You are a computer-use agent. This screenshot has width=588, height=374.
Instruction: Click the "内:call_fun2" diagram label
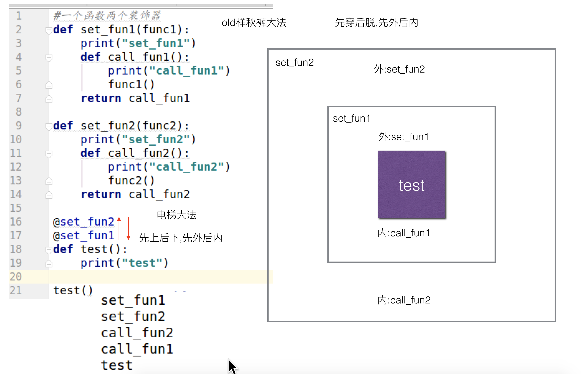(404, 300)
